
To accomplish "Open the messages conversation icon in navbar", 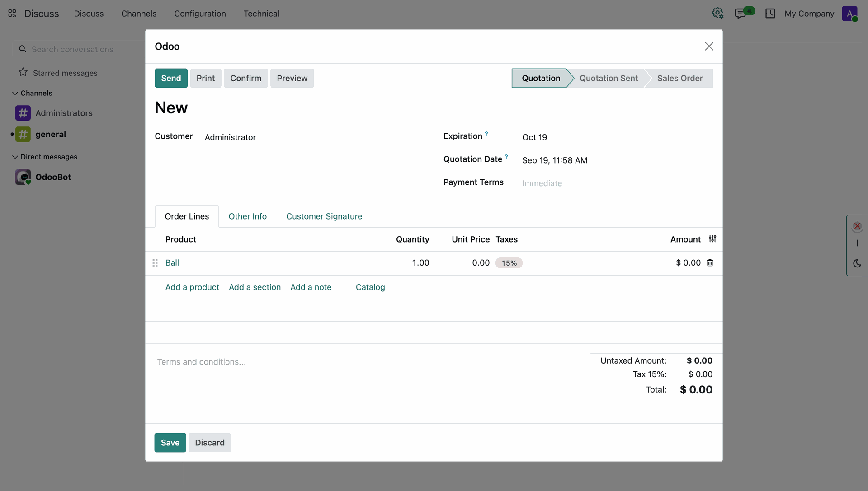I will (x=740, y=14).
